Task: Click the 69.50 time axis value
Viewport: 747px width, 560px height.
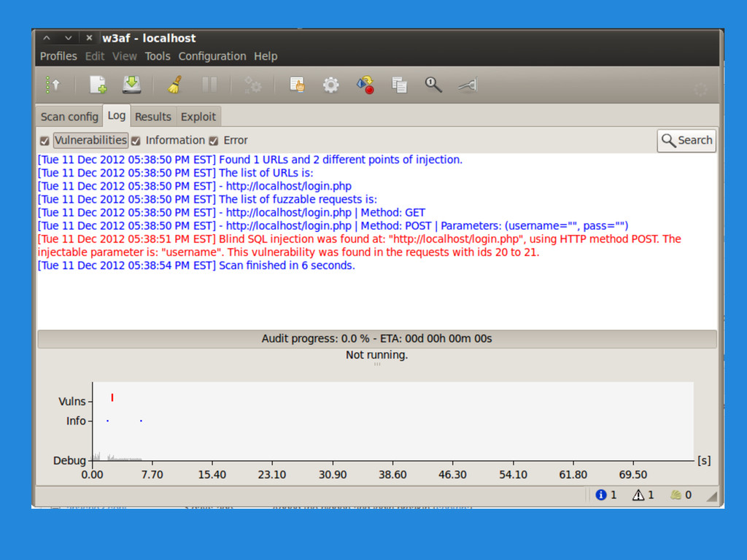Action: tap(632, 475)
